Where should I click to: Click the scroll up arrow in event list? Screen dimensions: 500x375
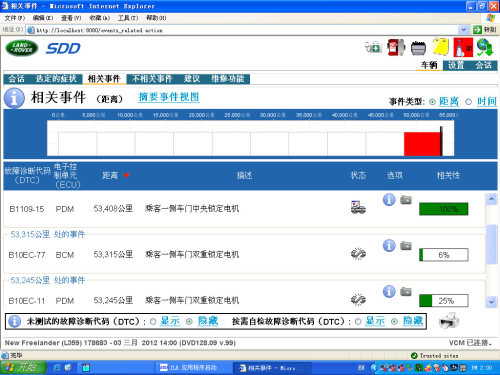tap(491, 199)
